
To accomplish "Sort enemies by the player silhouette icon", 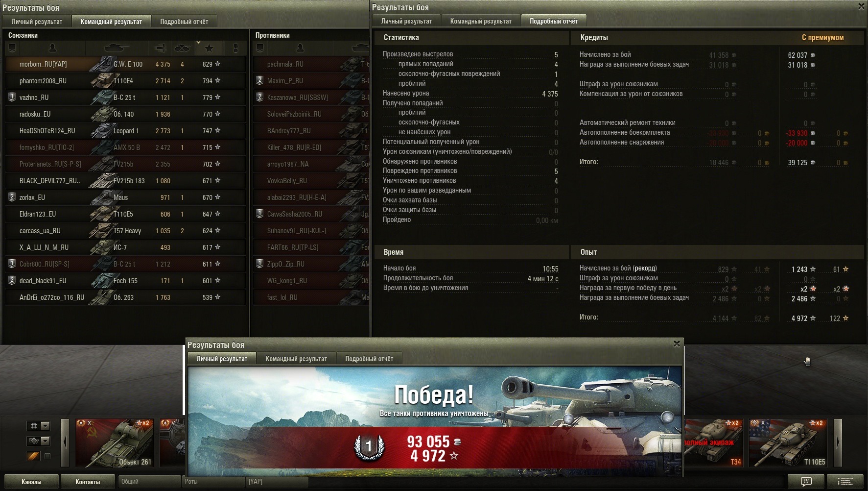I will click(300, 48).
